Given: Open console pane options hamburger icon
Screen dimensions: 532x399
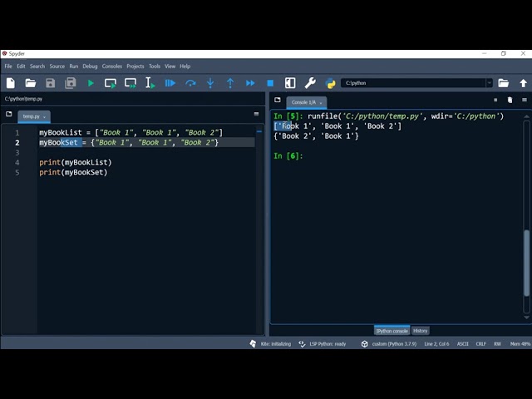Looking at the screenshot, I should click(525, 100).
